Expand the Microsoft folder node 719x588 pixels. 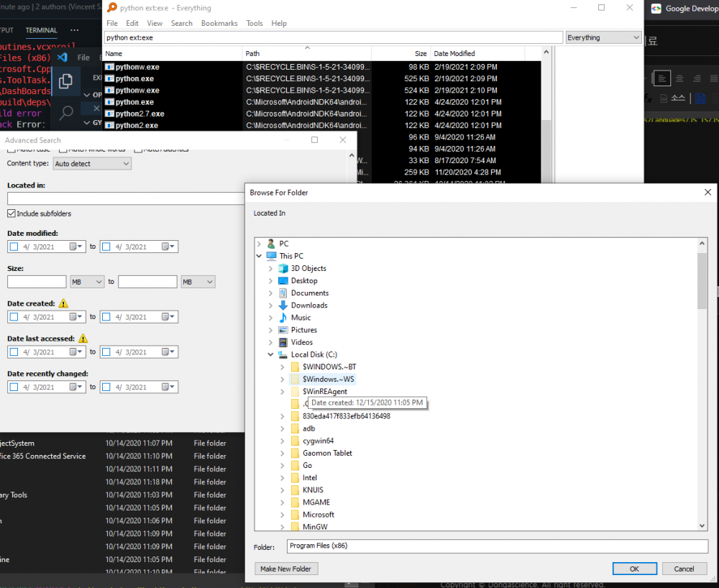click(283, 515)
